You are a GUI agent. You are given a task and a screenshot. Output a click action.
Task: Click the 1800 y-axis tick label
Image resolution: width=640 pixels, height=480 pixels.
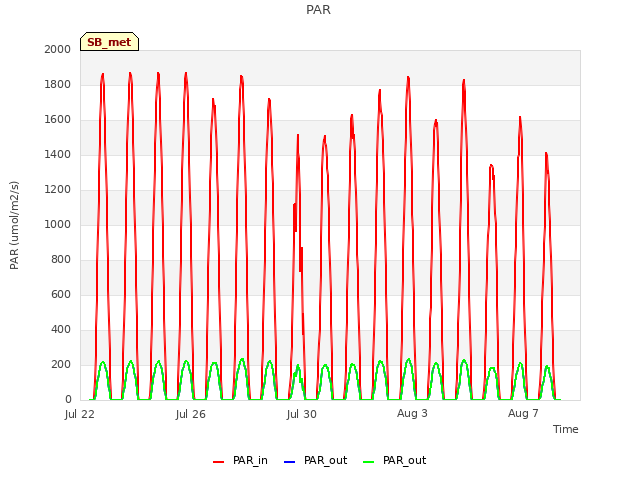[58, 84]
